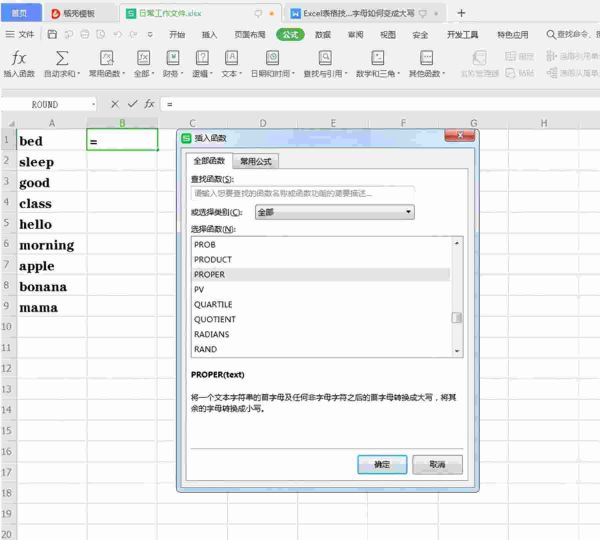
Task: Click the 查找命令 search magnifier
Action: (551, 34)
